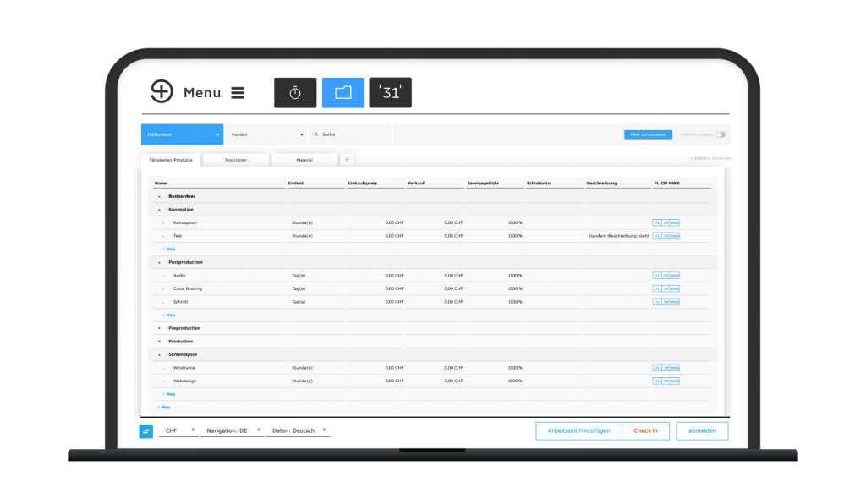866x504 pixels.
Task: Select the Audio row name
Action: pos(179,276)
